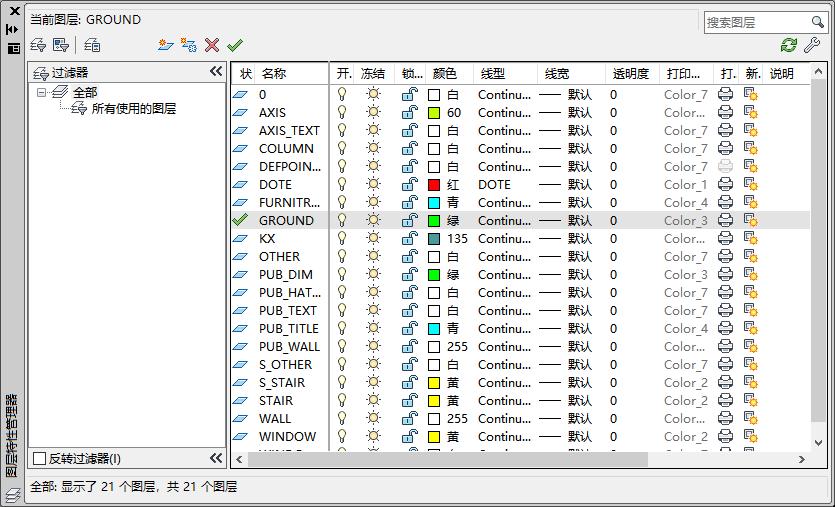Click the New Layer icon
The image size is (835, 507).
(166, 45)
